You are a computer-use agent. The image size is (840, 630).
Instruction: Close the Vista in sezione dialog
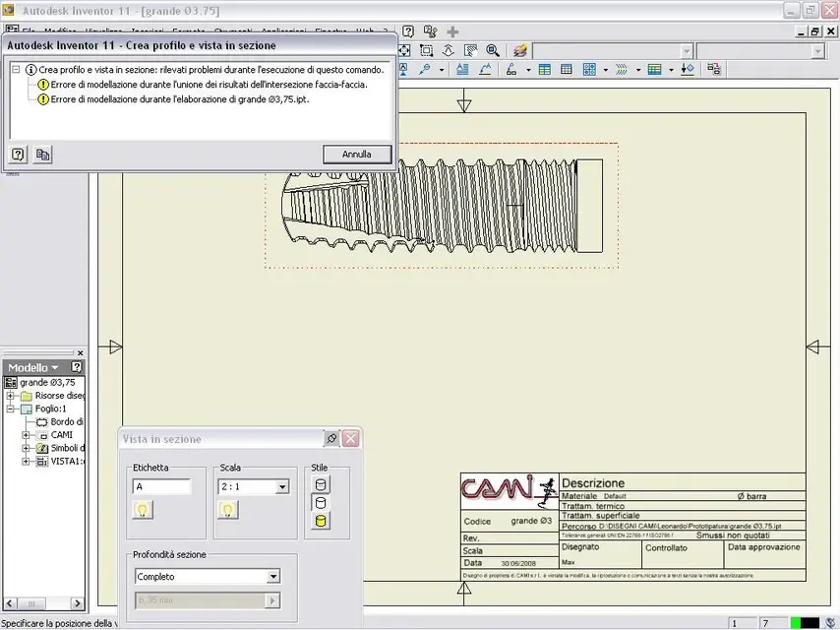350,439
